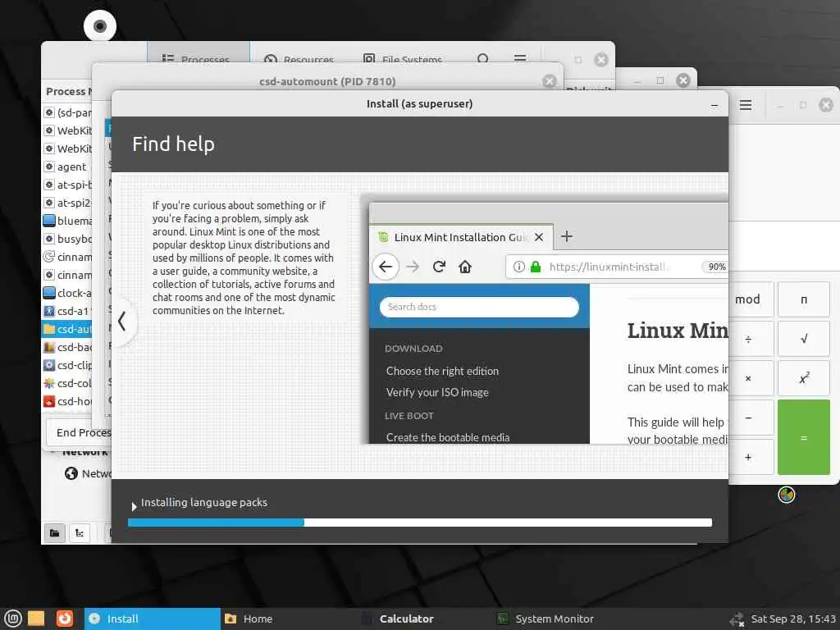The height and width of the screenshot is (630, 840).
Task: Click the folder view button at System Monitor bottom
Action: [55, 533]
